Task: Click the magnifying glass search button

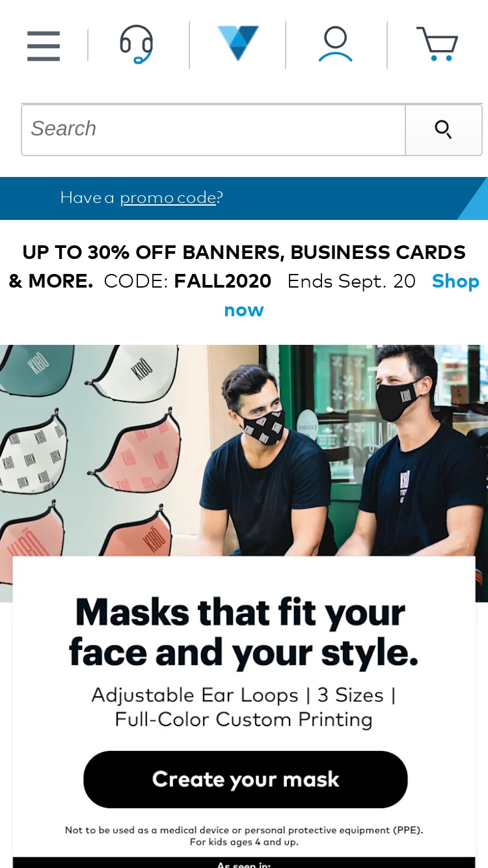Action: click(444, 129)
